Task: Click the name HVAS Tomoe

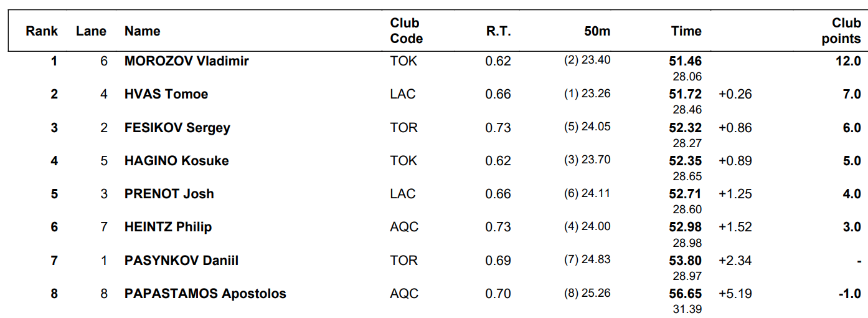Action: point(166,94)
